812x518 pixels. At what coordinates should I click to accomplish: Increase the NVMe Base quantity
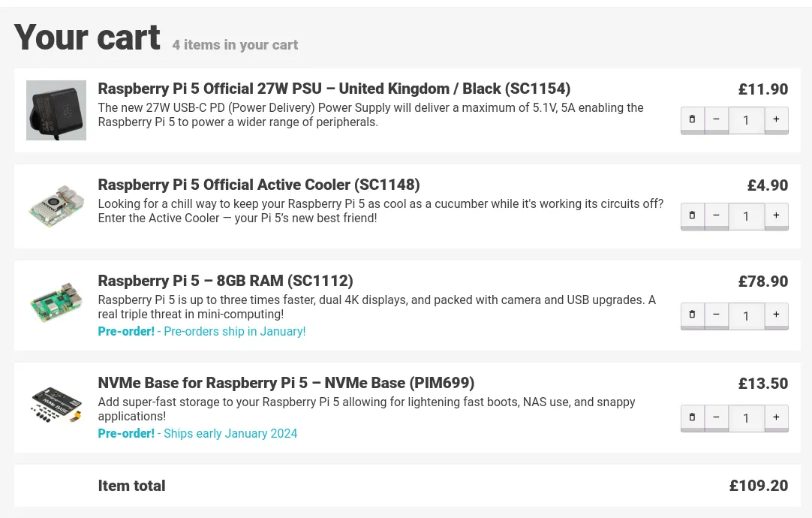pyautogui.click(x=776, y=417)
